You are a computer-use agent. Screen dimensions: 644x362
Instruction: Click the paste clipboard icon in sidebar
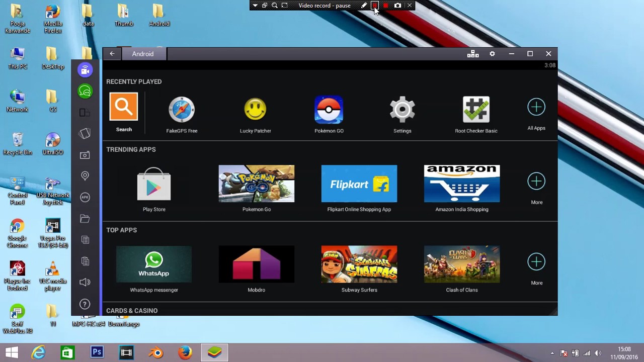[85, 261]
